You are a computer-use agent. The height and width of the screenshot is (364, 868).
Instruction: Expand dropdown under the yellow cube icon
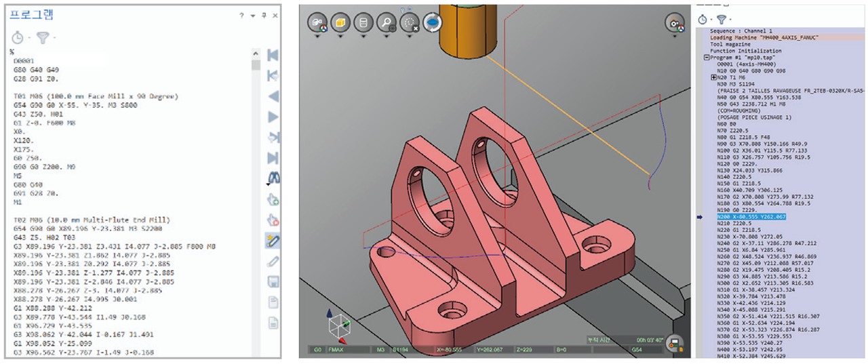[341, 37]
